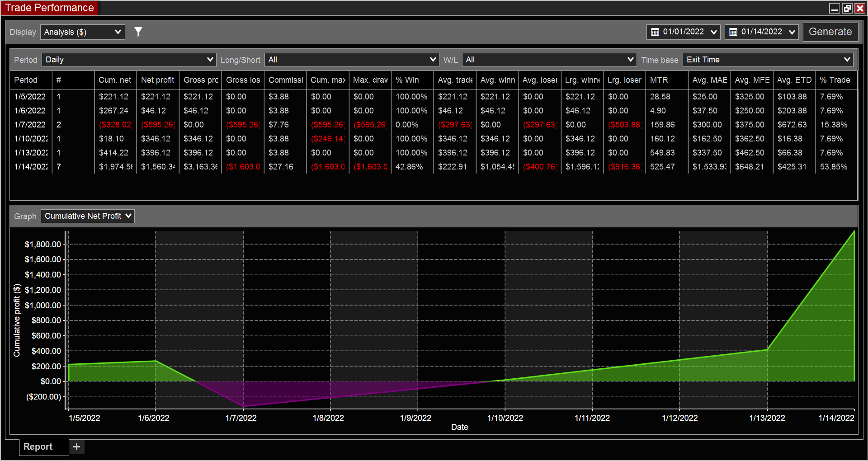This screenshot has width=868, height=461.
Task: Sort by the Avg. MAE column header
Action: (710, 80)
